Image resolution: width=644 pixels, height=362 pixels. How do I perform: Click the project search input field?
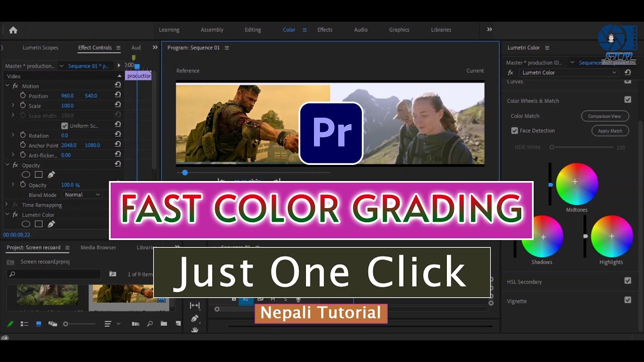pos(54,274)
